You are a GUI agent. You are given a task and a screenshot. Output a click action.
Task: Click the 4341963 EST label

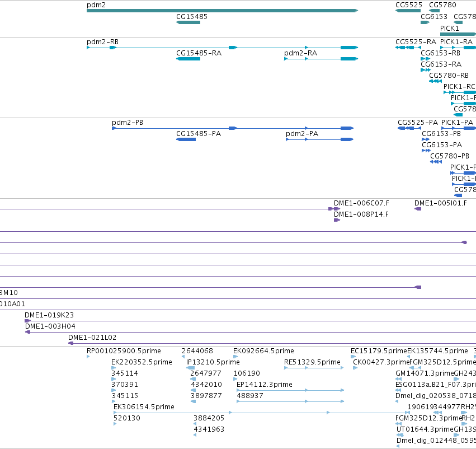tap(209, 429)
